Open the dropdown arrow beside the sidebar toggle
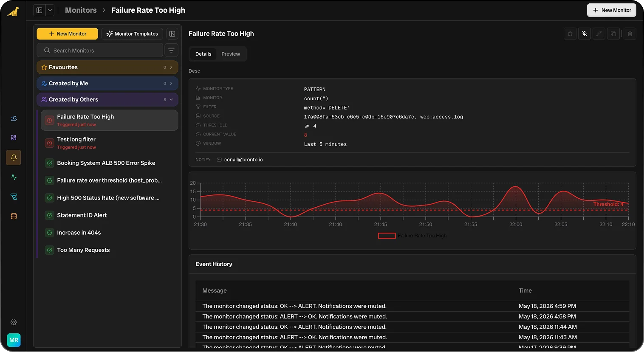 (50, 10)
